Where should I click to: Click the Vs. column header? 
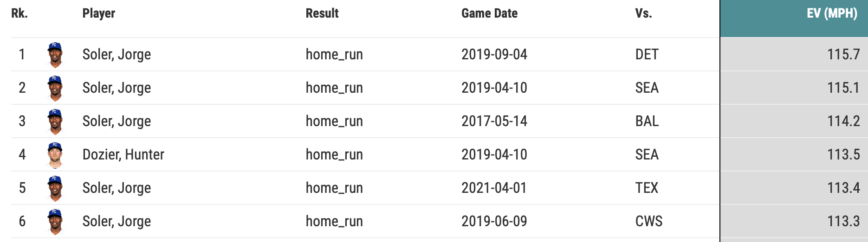(x=643, y=13)
